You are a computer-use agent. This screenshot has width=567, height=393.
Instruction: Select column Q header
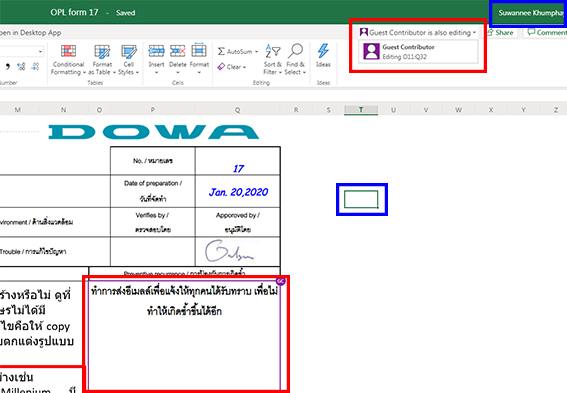click(237, 110)
